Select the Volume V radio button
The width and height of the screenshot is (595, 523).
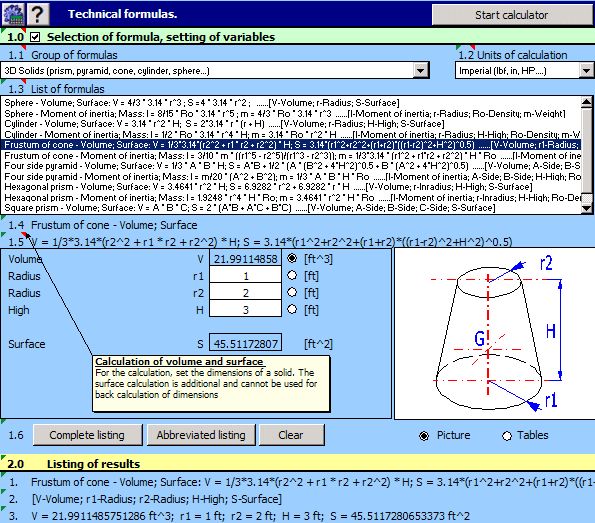[x=292, y=258]
